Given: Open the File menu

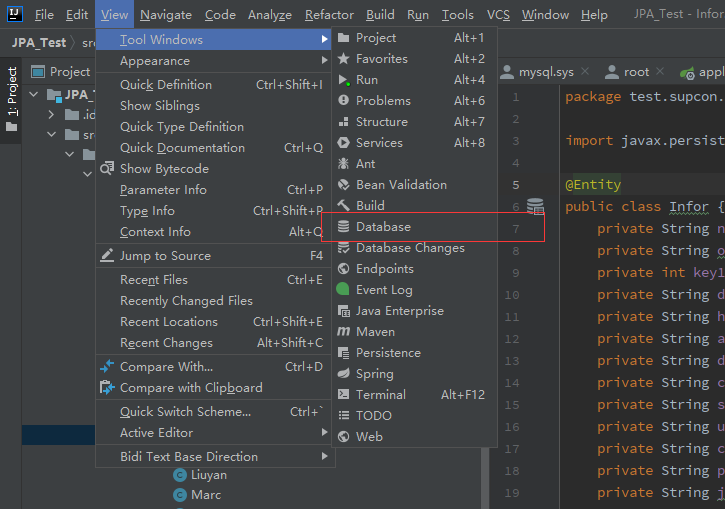Looking at the screenshot, I should pyautogui.click(x=44, y=15).
